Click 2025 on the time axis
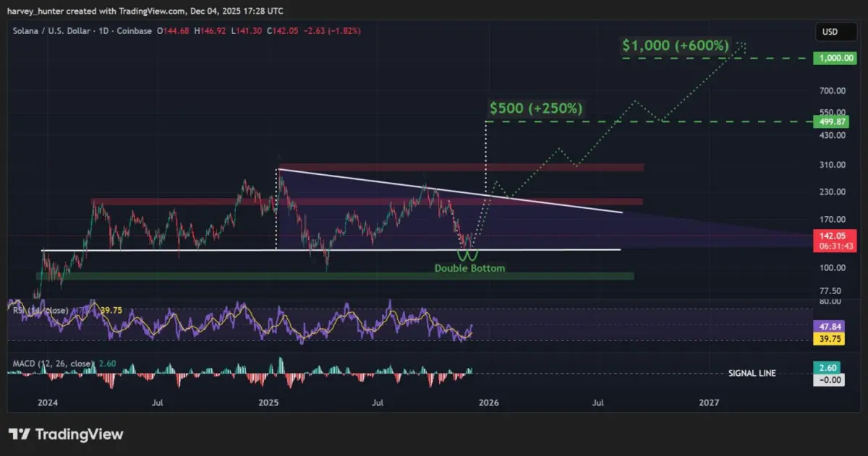868x456 pixels. 268,402
